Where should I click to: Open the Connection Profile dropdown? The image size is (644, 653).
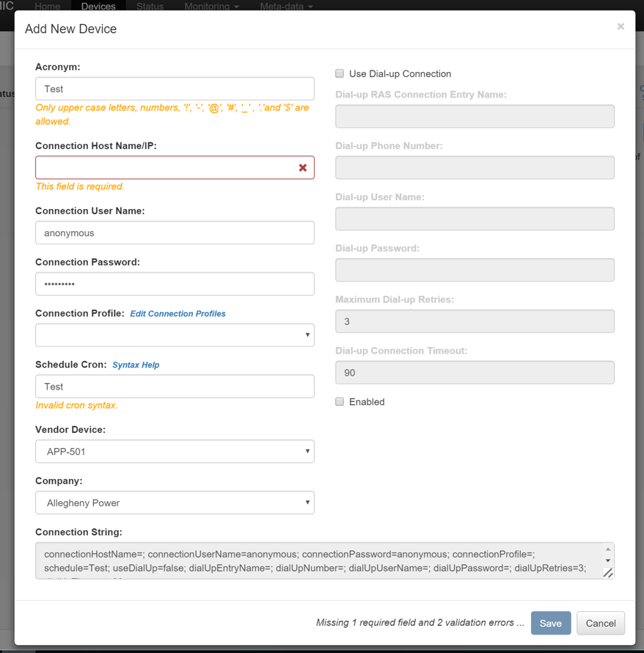[175, 335]
